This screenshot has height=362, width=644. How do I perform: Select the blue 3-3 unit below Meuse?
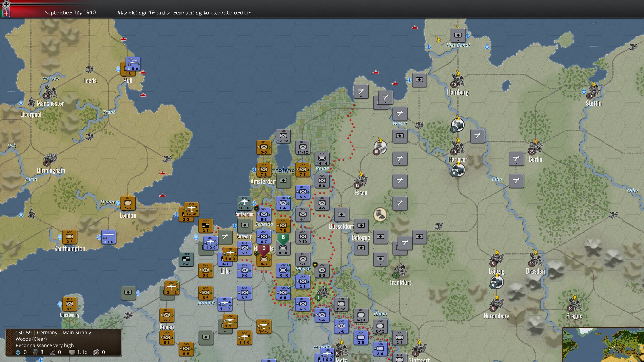click(x=303, y=282)
